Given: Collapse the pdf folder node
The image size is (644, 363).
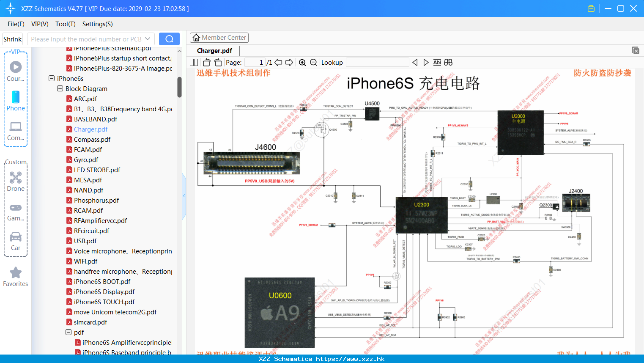Looking at the screenshot, I should tap(69, 332).
